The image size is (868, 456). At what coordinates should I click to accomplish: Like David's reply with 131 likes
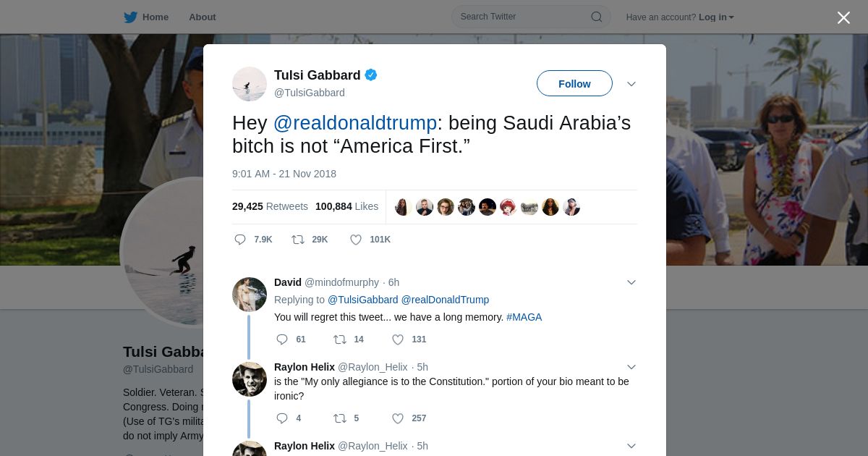[398, 339]
